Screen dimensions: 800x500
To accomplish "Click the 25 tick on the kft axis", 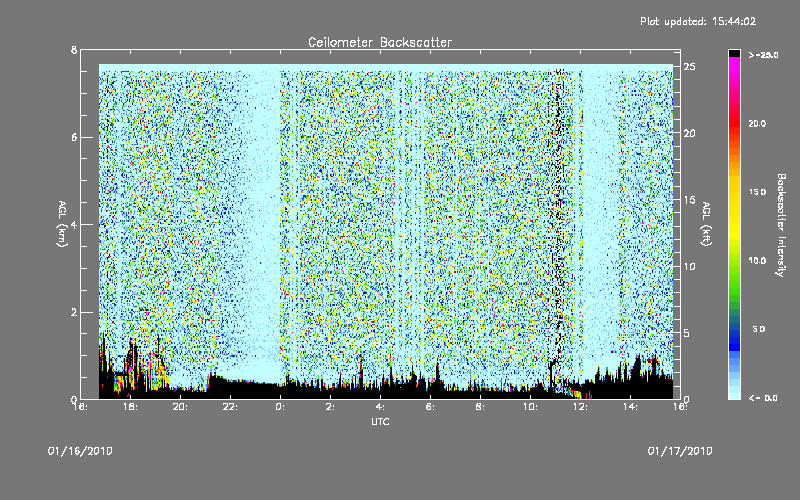I will click(x=690, y=67).
